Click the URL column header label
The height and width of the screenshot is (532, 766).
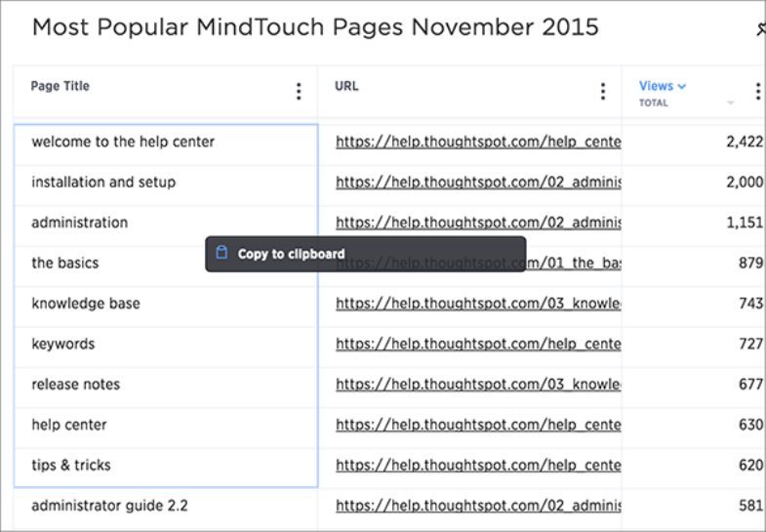(346, 86)
